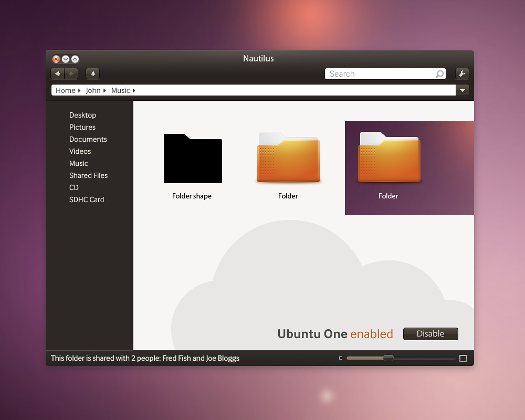
Task: Expand the arrow after Home breadcrumb
Action: click(x=79, y=90)
